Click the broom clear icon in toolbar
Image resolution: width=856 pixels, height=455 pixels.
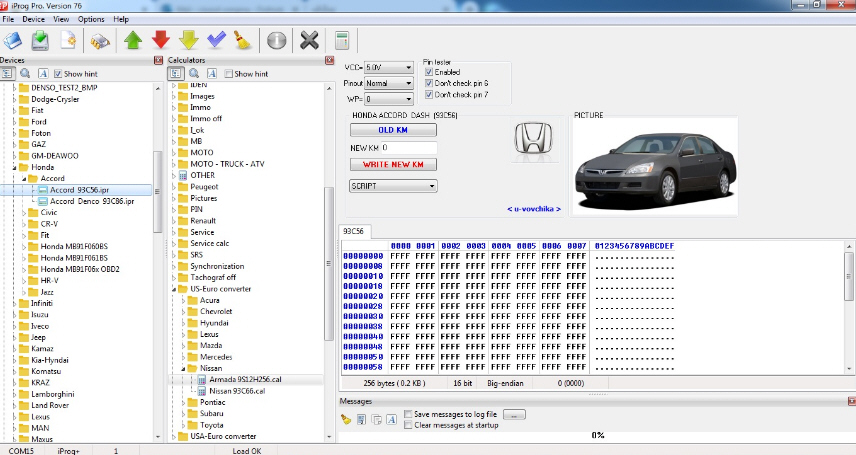point(242,41)
